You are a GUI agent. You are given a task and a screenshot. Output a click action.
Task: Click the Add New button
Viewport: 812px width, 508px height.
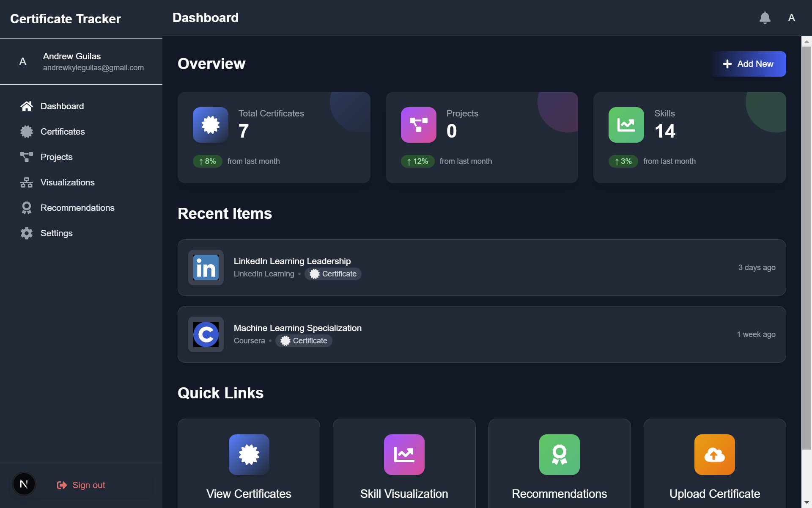point(748,64)
